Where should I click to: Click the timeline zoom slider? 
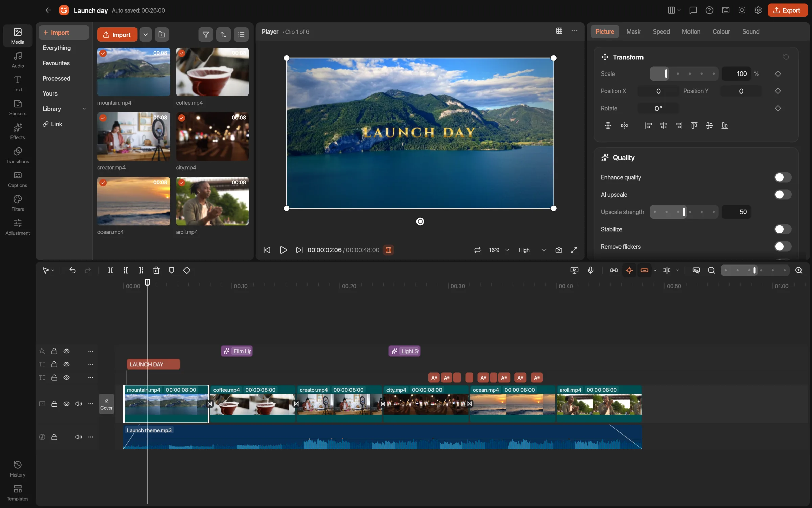coord(755,270)
